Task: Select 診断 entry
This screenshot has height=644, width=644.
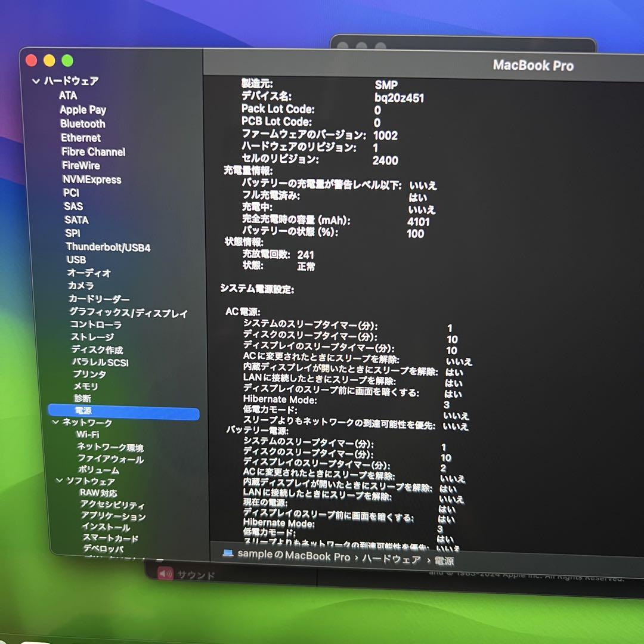Action: click(82, 398)
